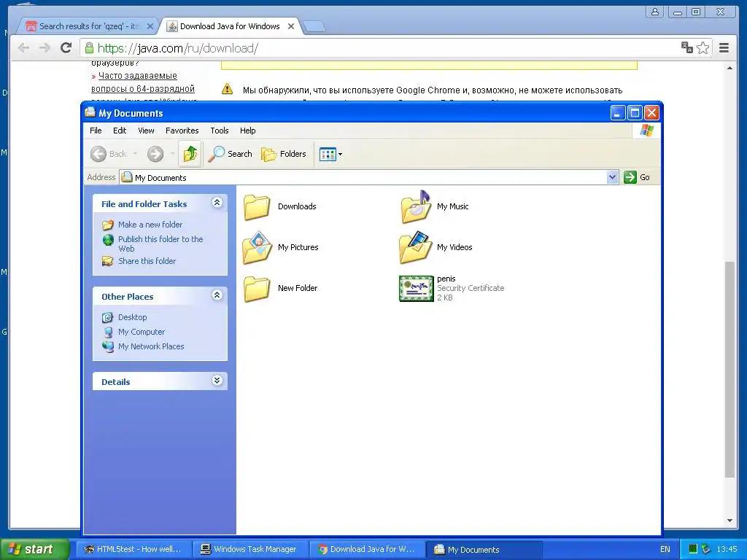This screenshot has height=560, width=747.
Task: Click the Up one level toolbar icon
Action: point(190,154)
